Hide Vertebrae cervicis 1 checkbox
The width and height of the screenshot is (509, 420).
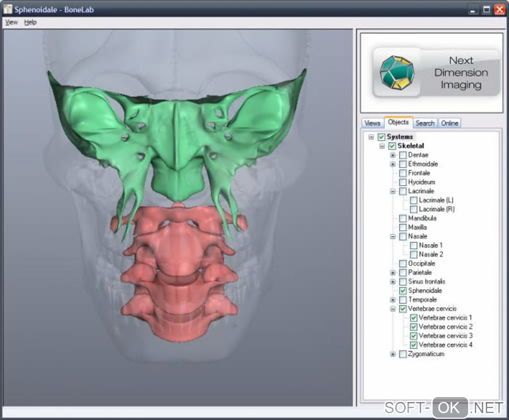click(413, 318)
